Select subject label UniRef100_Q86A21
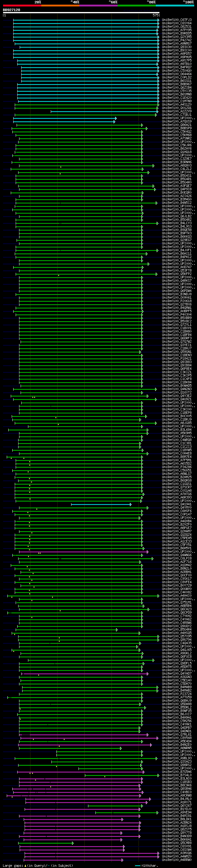197x868 pixels. [x=177, y=125]
